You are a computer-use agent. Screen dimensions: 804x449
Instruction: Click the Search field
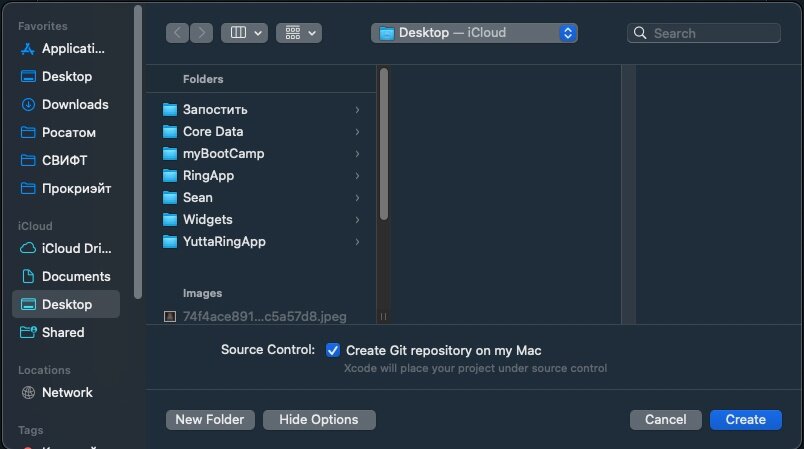point(704,33)
